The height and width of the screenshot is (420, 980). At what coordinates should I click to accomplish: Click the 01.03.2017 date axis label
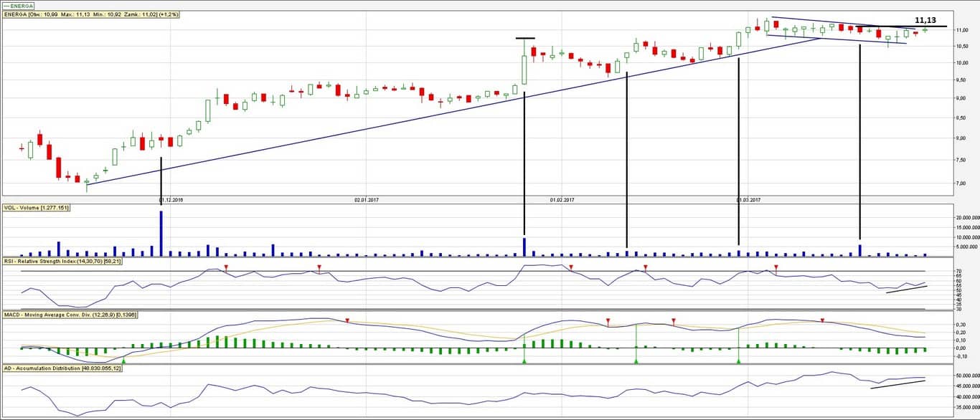pos(748,200)
